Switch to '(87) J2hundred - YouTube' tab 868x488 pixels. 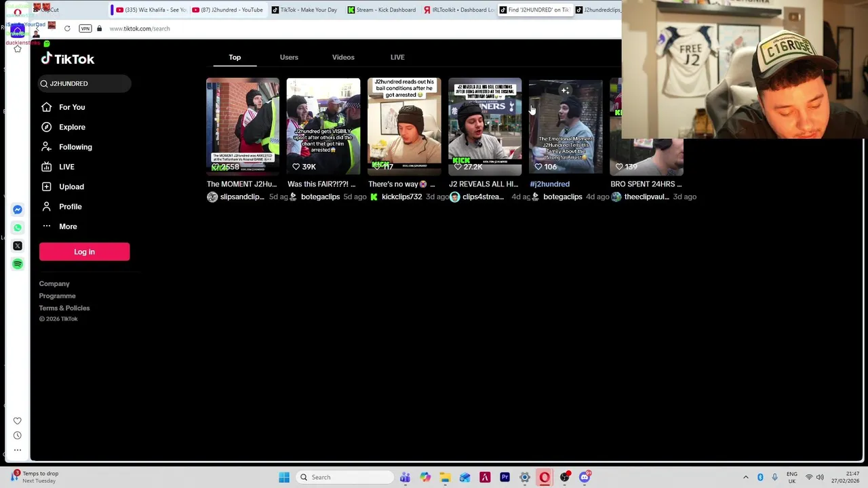227,9
